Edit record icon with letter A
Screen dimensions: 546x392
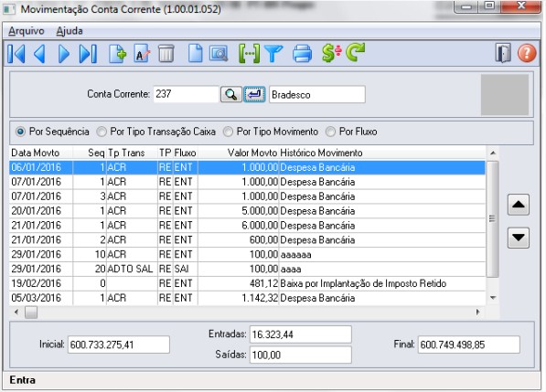coord(142,54)
